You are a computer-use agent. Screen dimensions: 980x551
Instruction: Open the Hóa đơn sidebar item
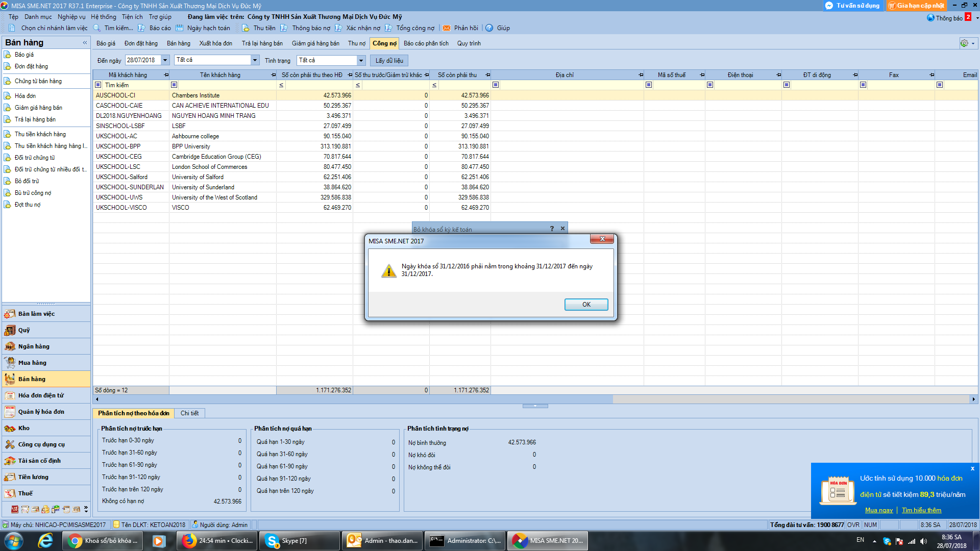click(25, 96)
